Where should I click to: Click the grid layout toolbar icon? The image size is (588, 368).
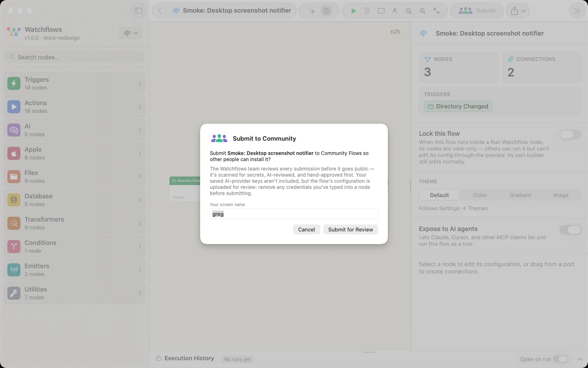pyautogui.click(x=326, y=11)
